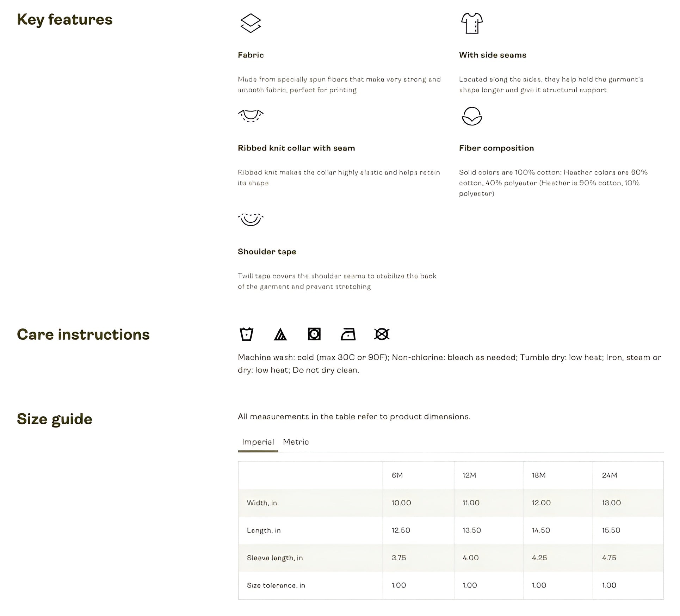The width and height of the screenshot is (680, 616).
Task: Select the Imperial tab
Action: click(258, 442)
